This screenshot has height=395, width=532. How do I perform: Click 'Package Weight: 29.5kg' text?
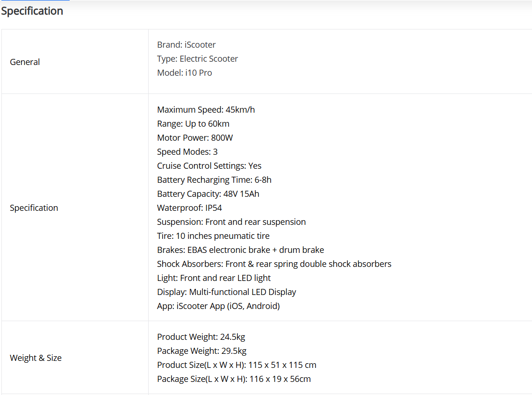(201, 351)
